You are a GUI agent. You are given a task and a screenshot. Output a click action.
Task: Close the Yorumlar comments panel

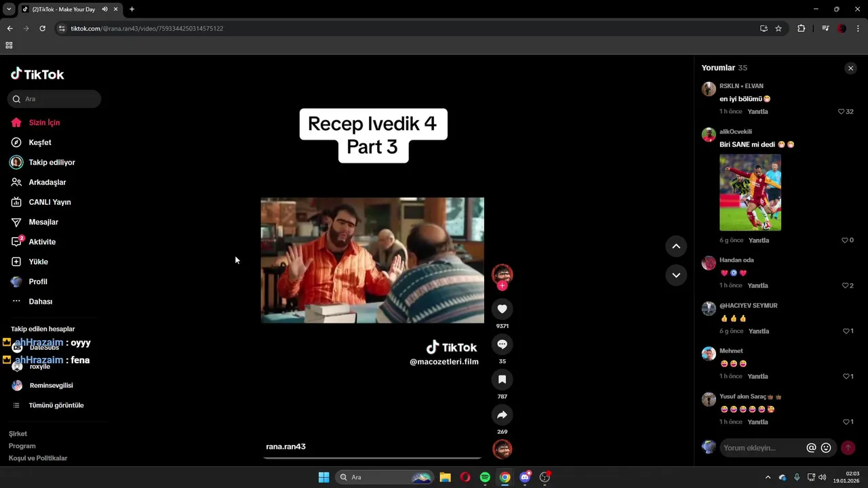point(850,68)
